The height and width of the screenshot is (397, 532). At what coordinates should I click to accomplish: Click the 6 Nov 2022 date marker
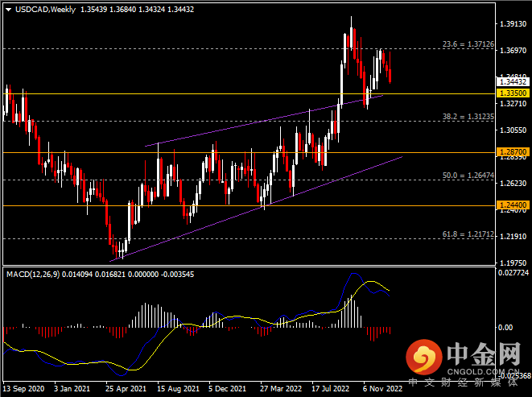point(381,387)
